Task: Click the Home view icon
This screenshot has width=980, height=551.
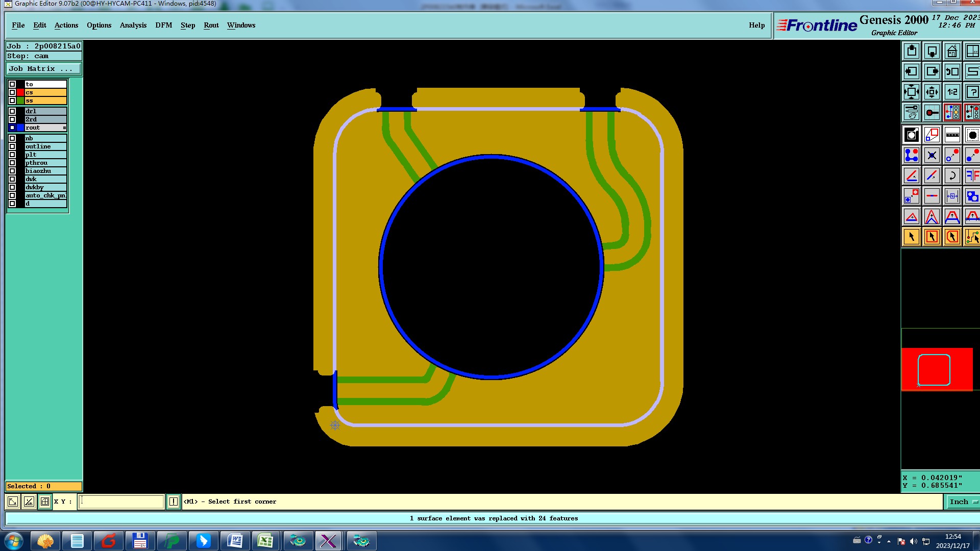Action: tap(952, 52)
